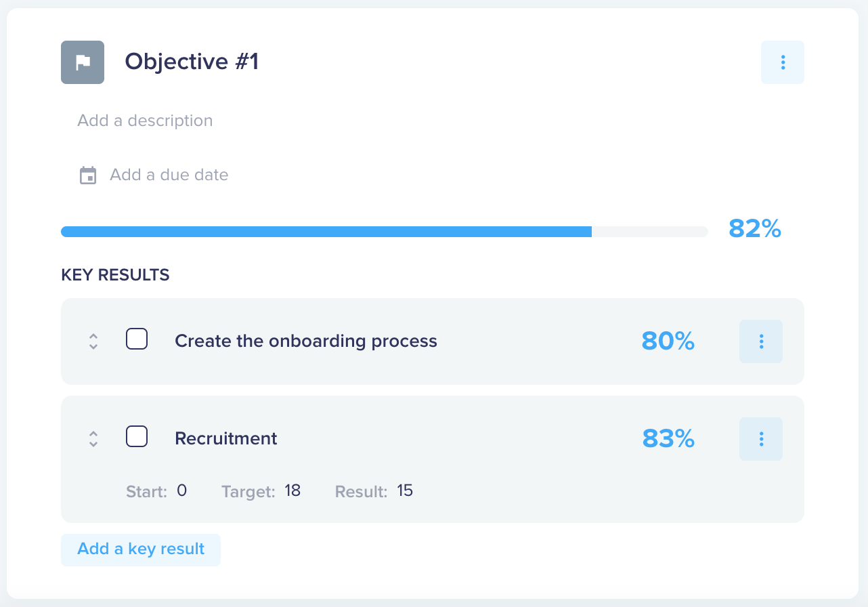Click reorder arrows beside Recruitment

pyautogui.click(x=93, y=439)
